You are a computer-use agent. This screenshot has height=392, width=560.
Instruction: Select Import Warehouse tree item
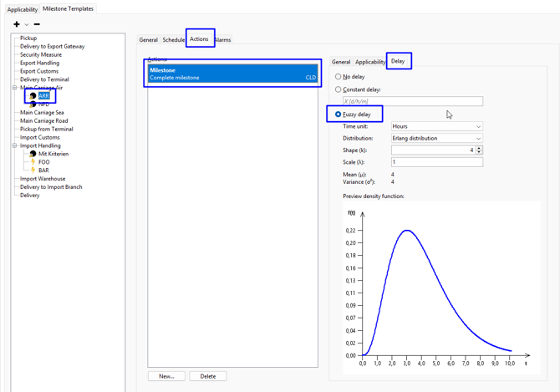[x=43, y=179]
